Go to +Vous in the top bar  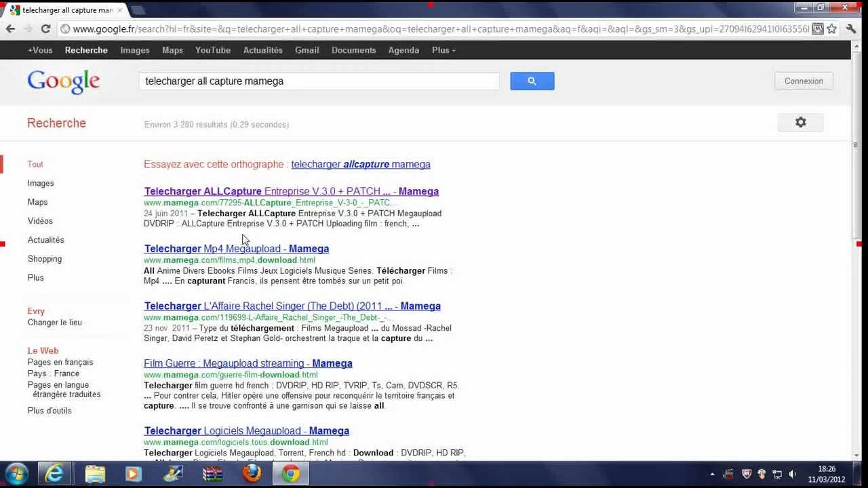[x=40, y=50]
